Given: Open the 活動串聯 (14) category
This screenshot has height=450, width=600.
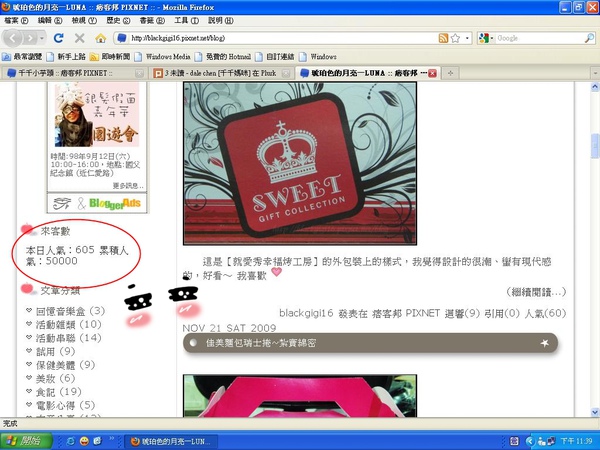Looking at the screenshot, I should [x=68, y=338].
